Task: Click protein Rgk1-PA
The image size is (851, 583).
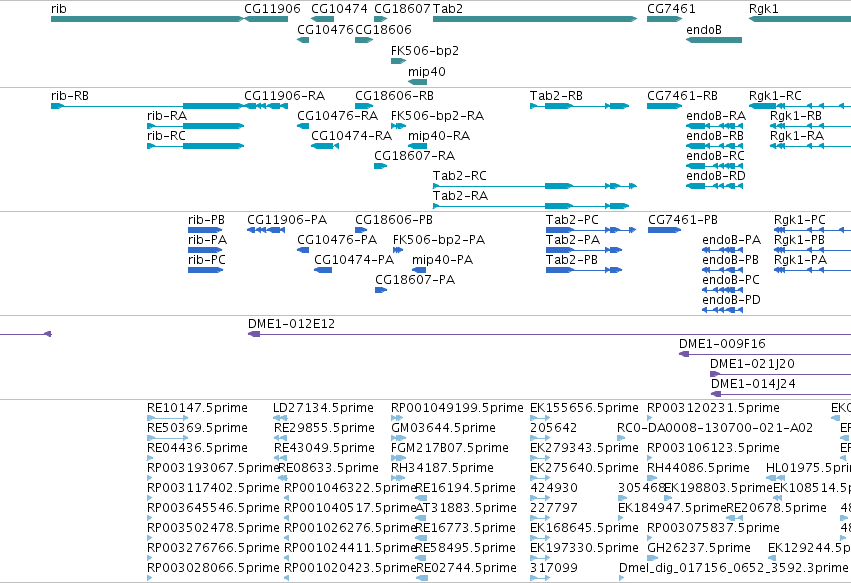Action: 800,261
